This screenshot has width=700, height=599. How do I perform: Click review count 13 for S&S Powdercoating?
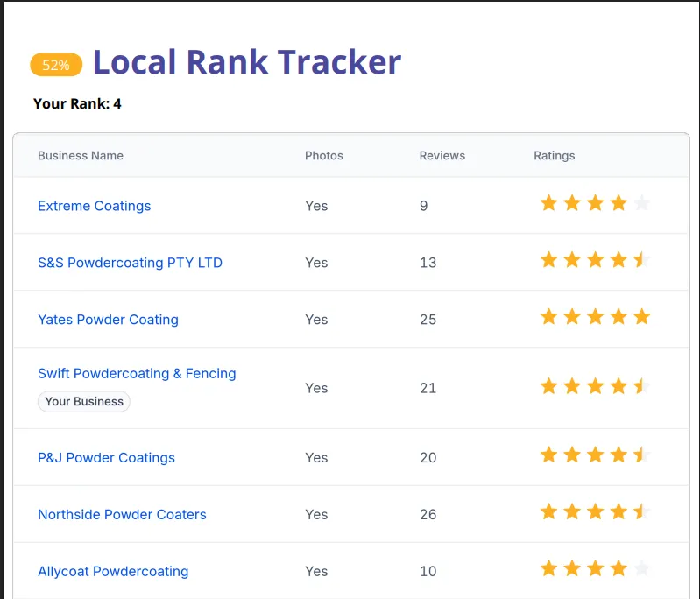tap(428, 263)
